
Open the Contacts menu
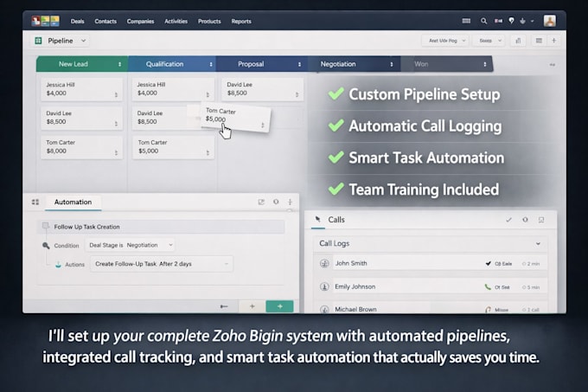(105, 22)
